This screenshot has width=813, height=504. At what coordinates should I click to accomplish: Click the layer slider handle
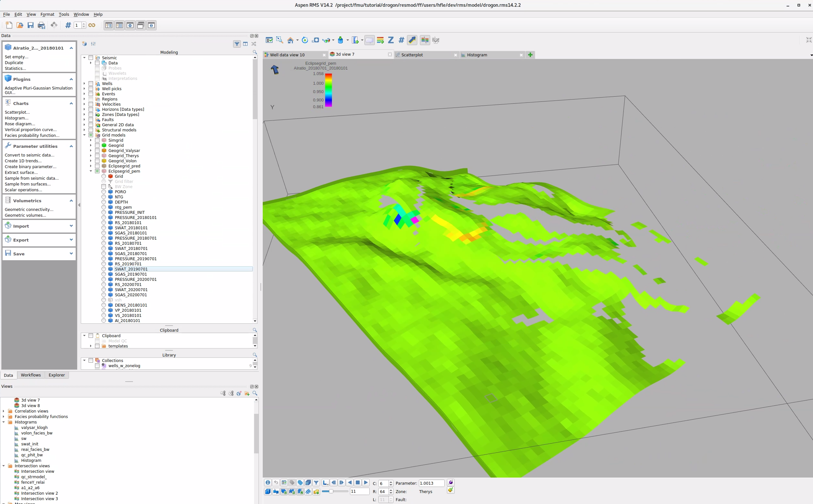point(331,491)
